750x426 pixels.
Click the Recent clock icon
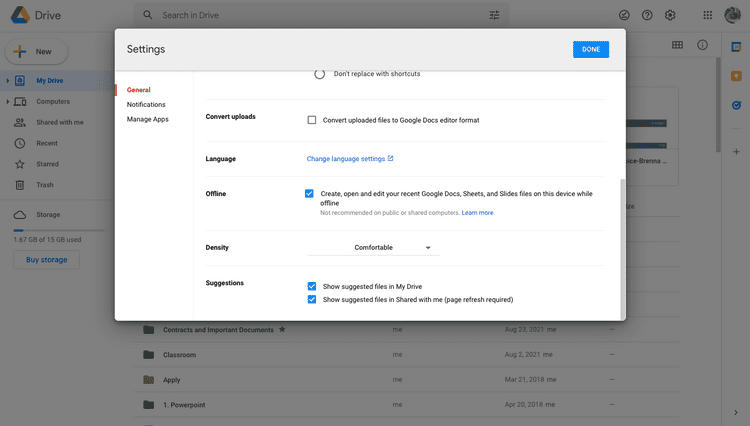(20, 143)
